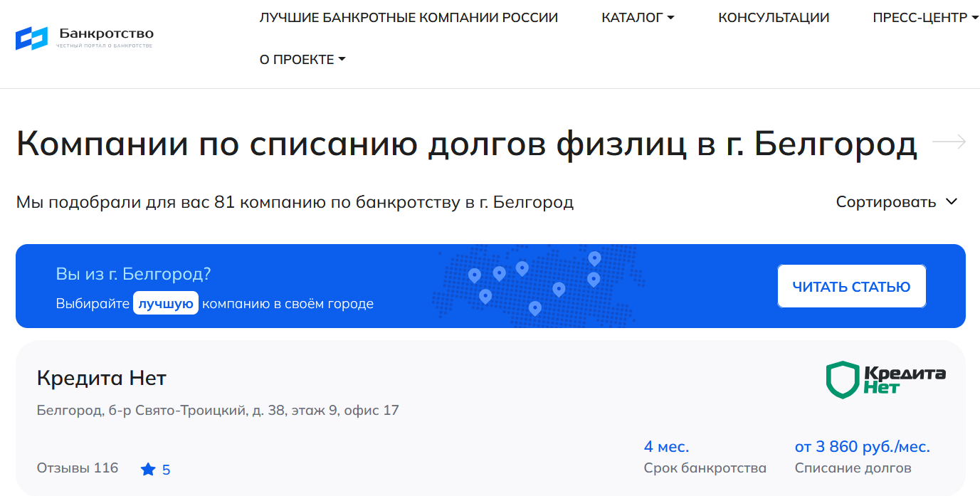Open the Сортировать sorting dropdown
980x496 pixels.
coord(897,202)
